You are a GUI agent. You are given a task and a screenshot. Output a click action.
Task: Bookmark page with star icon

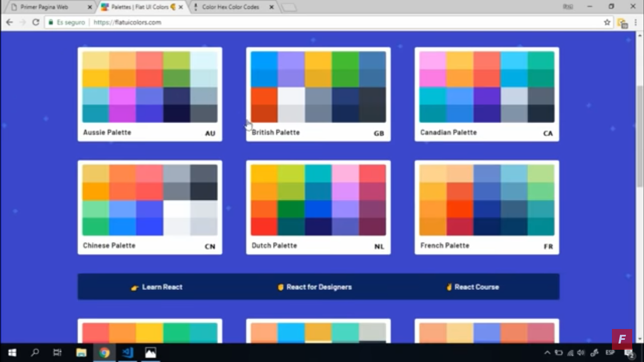coord(607,22)
